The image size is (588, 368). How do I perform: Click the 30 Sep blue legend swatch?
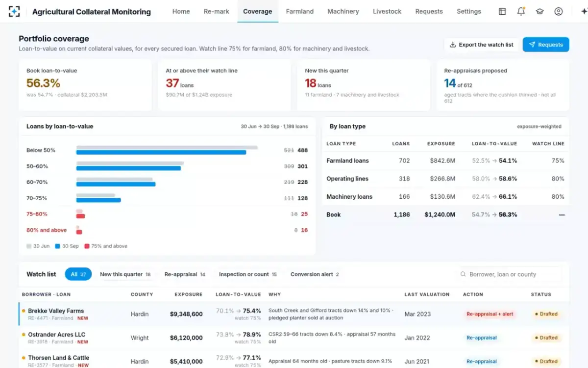coord(58,246)
